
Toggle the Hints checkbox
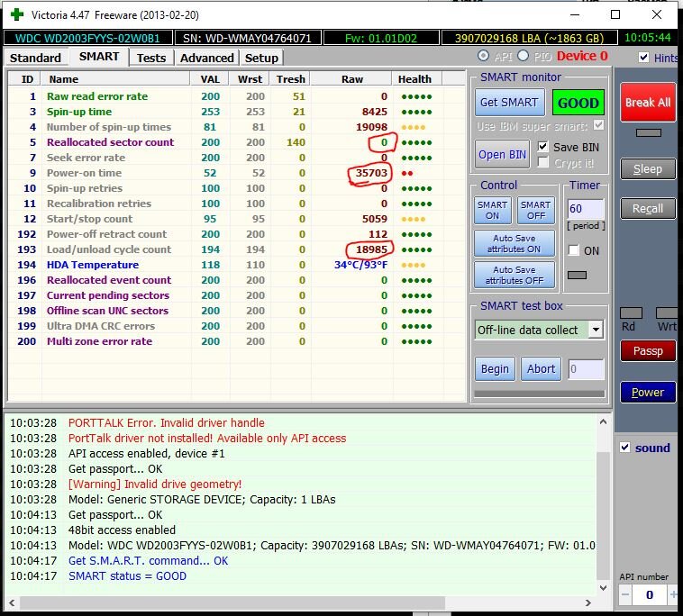[x=643, y=58]
